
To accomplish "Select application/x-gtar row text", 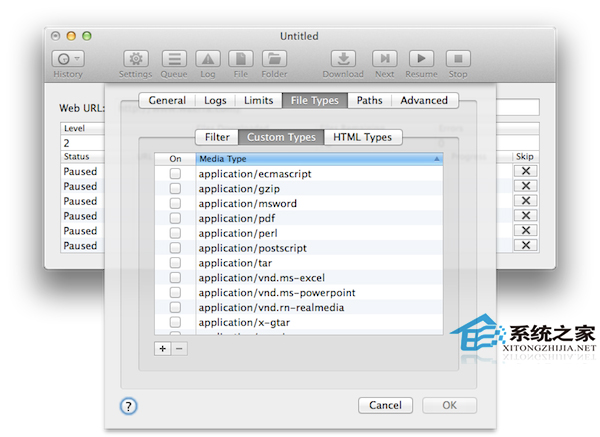I will (244, 323).
